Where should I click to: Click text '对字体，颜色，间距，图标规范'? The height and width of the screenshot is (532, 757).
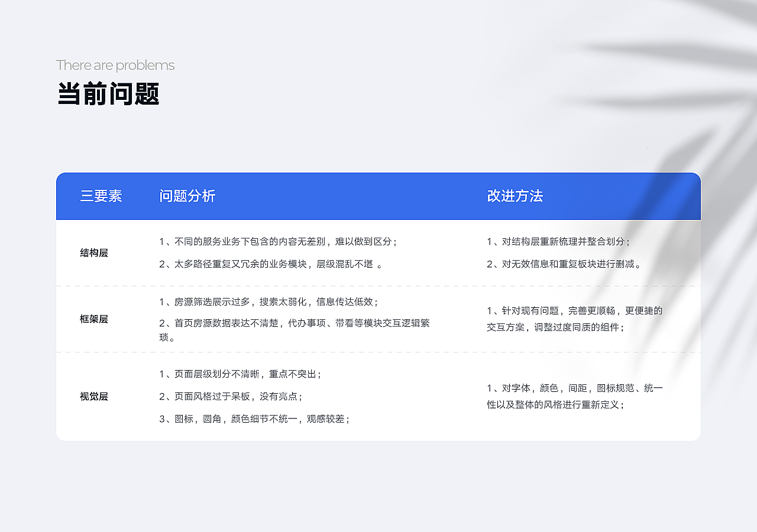[568, 388]
